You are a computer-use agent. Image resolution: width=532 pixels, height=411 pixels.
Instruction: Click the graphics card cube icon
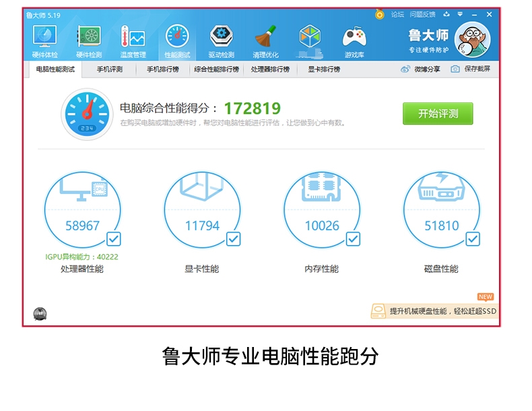[x=202, y=187]
